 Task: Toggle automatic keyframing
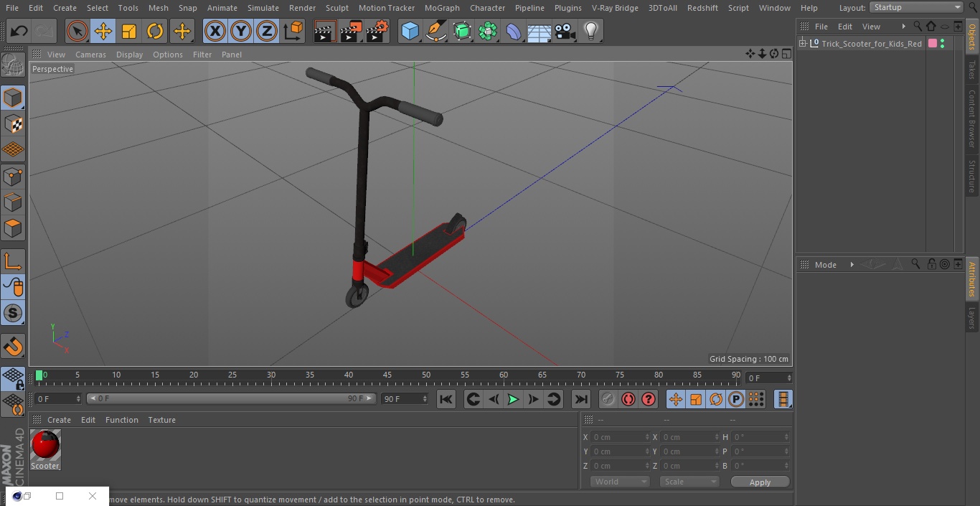628,399
